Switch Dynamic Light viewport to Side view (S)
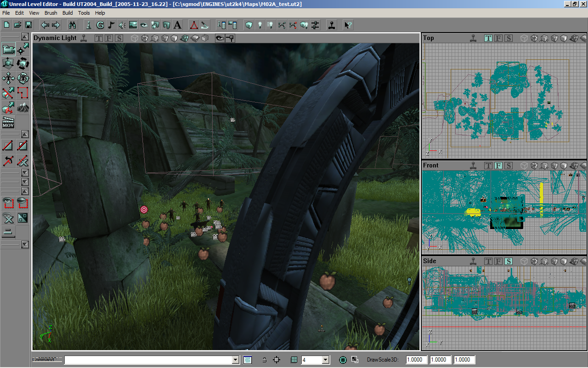Image resolution: width=588 pixels, height=368 pixels. pos(119,38)
